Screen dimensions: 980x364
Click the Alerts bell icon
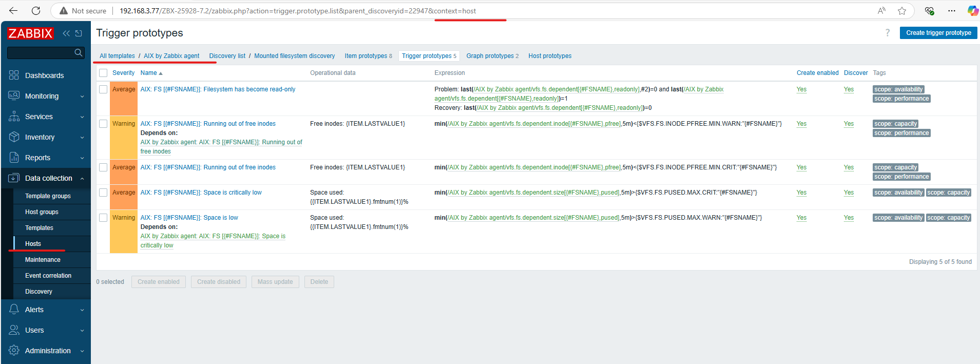pos(14,310)
